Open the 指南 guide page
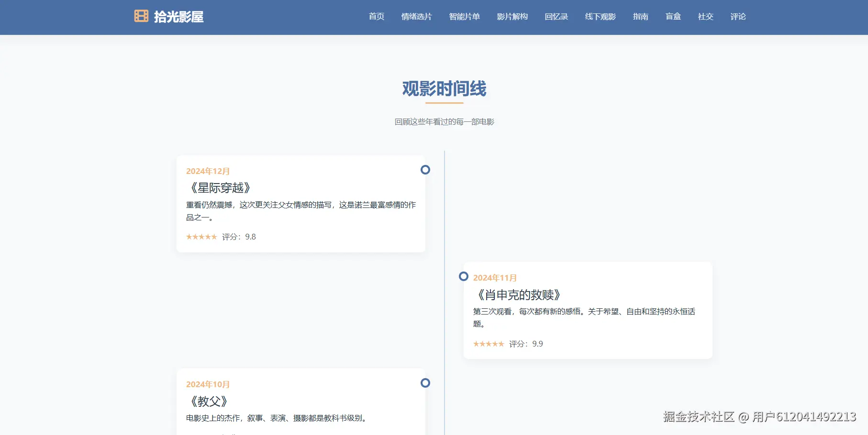868x435 pixels. [x=641, y=16]
